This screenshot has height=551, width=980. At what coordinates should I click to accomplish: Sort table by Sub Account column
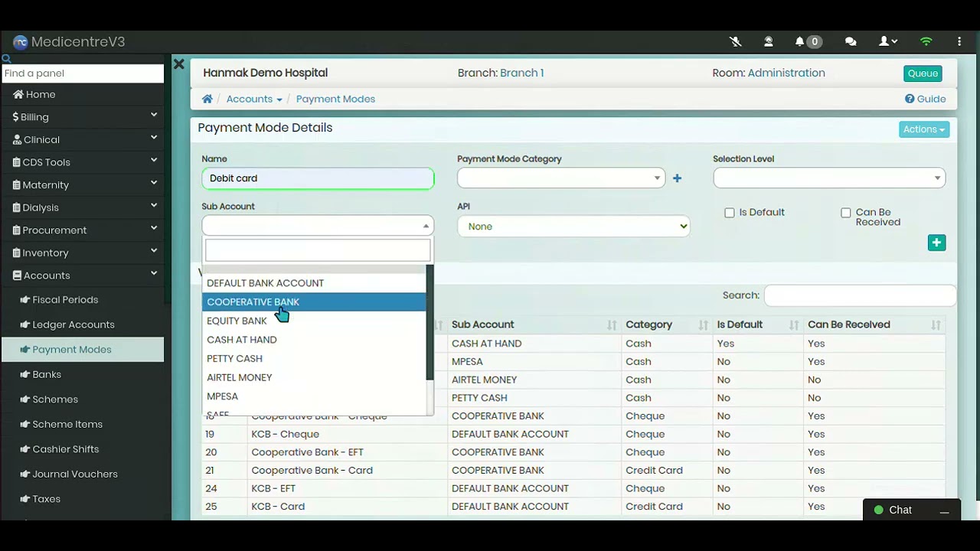click(x=534, y=324)
